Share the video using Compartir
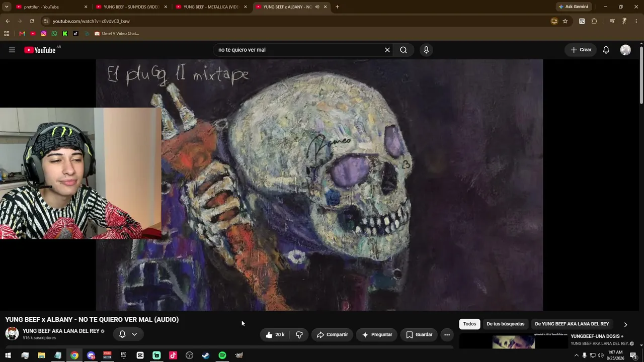Image resolution: width=644 pixels, height=362 pixels. tap(332, 335)
